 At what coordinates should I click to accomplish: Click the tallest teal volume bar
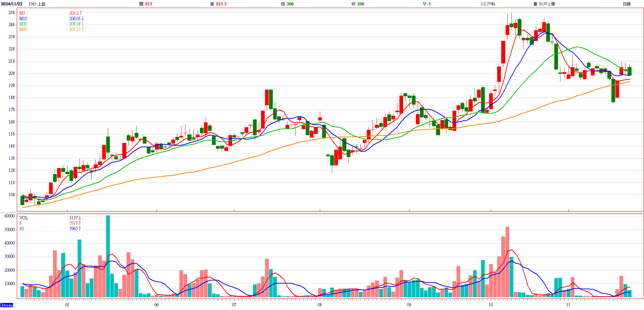coord(108,257)
